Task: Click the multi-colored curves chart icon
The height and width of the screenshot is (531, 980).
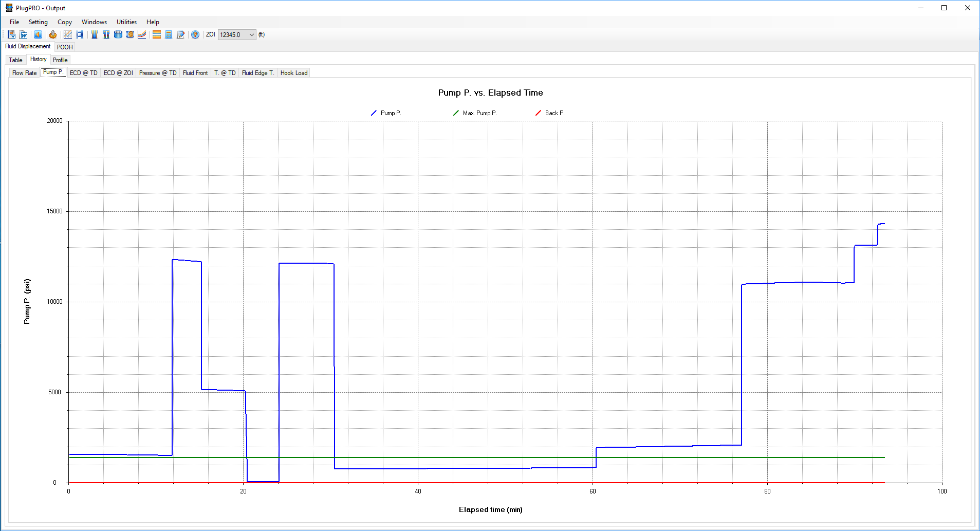Action: [x=142, y=34]
